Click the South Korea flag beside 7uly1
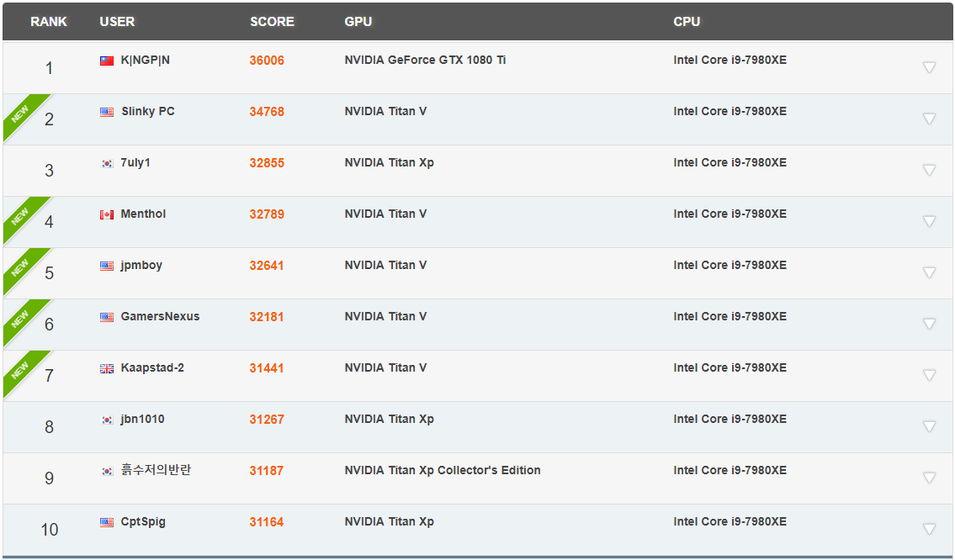 pyautogui.click(x=107, y=163)
